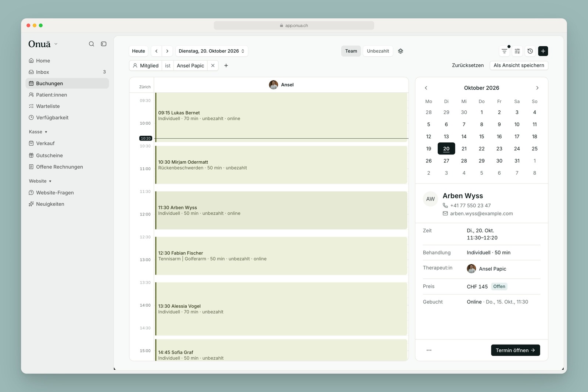Click email arben.wyss@example.com
The image size is (588, 392).
[x=481, y=214]
